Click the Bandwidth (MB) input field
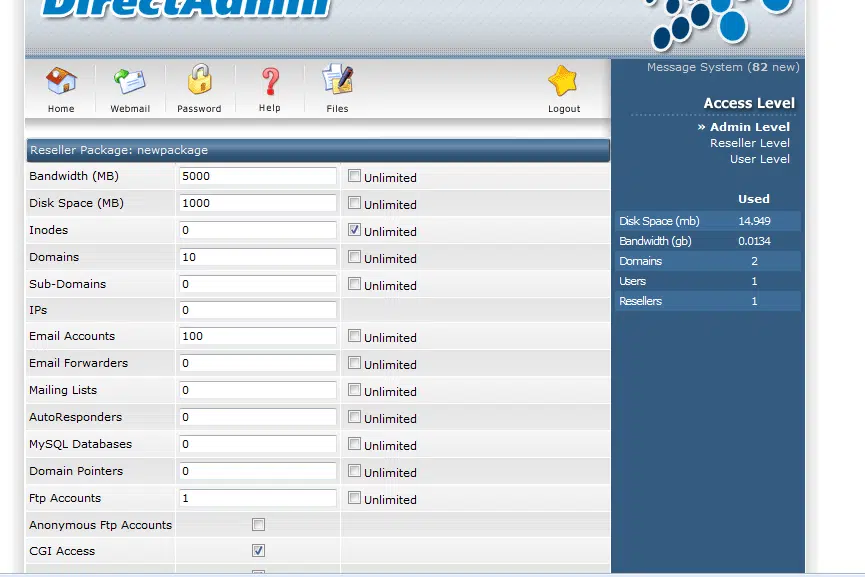This screenshot has width=865, height=577. click(x=258, y=176)
